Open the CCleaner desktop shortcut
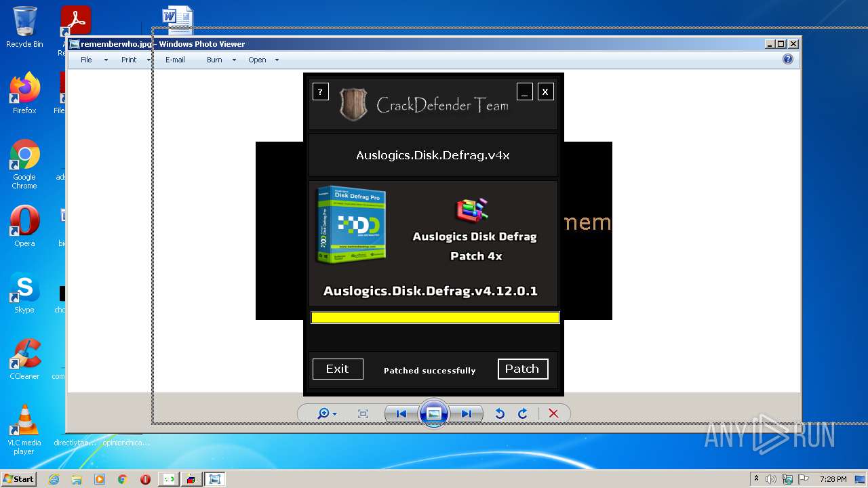This screenshot has height=488, width=868. [x=24, y=359]
